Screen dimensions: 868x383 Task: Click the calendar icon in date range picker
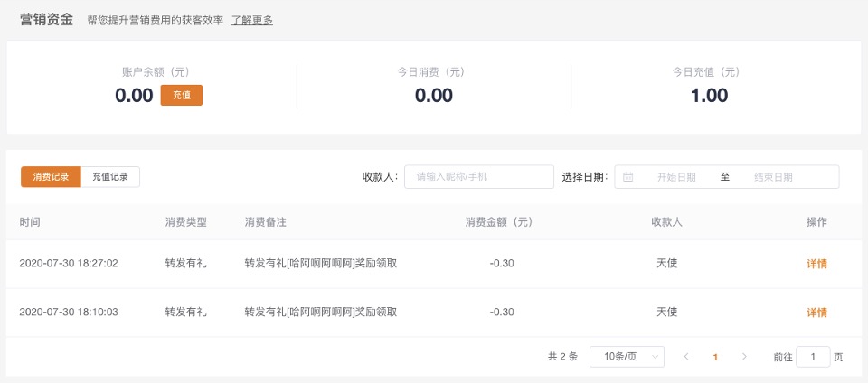click(x=628, y=177)
